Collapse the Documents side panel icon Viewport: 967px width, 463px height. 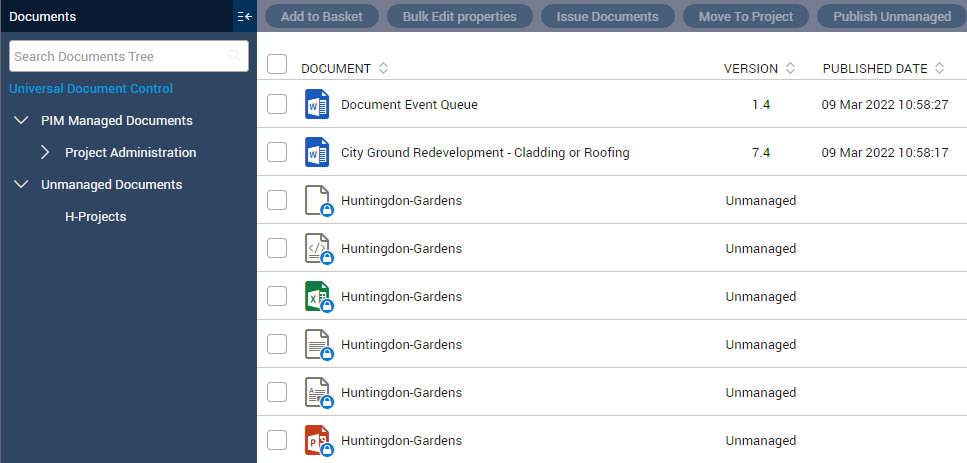(245, 17)
